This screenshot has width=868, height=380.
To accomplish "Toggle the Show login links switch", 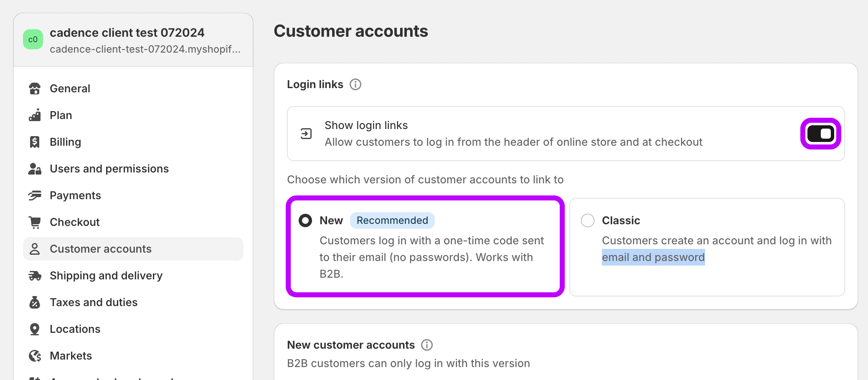I will coord(820,134).
